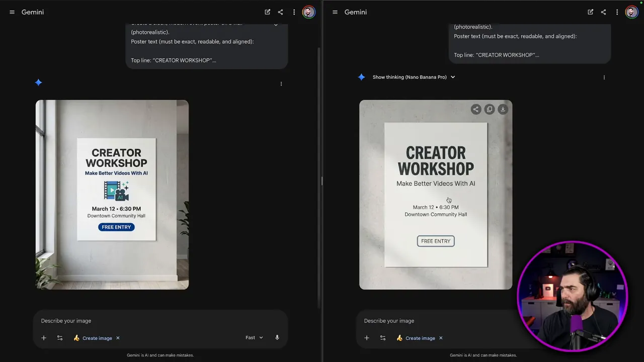The height and width of the screenshot is (362, 644).
Task: Open response options menu in right window
Action: coord(604,77)
